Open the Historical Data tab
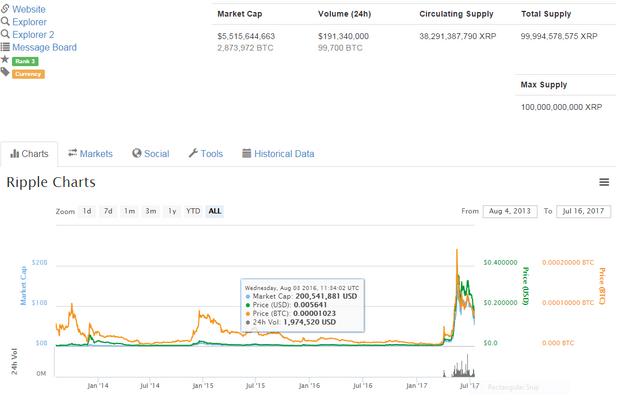 [278, 154]
